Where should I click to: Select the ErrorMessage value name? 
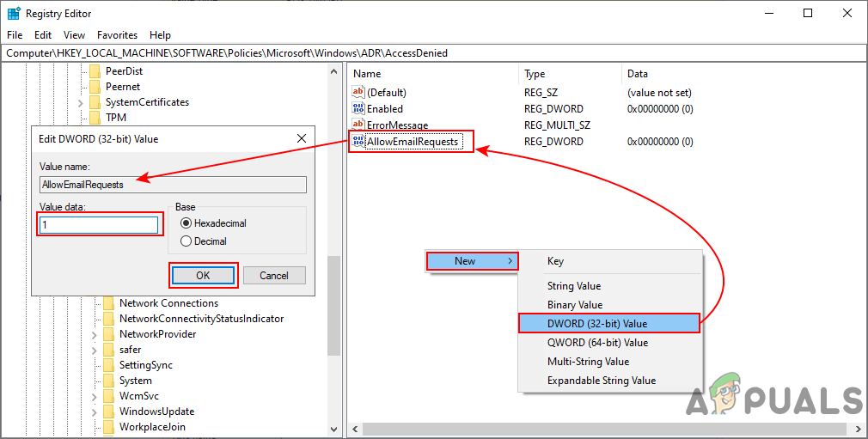click(397, 125)
